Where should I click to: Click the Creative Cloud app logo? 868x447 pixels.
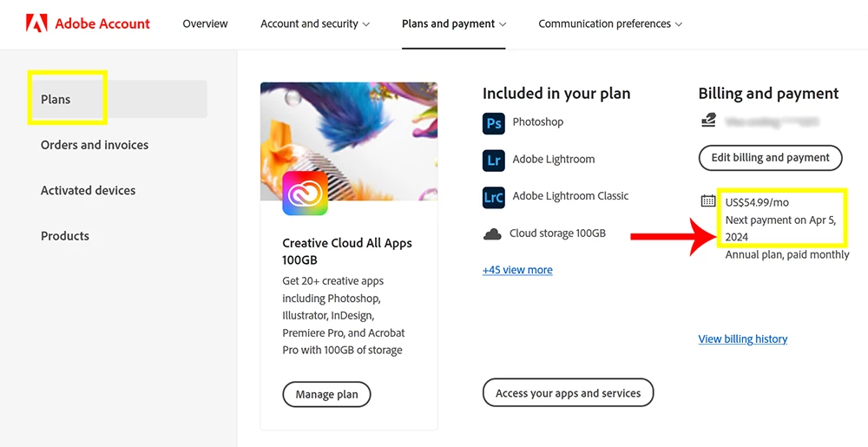point(305,193)
